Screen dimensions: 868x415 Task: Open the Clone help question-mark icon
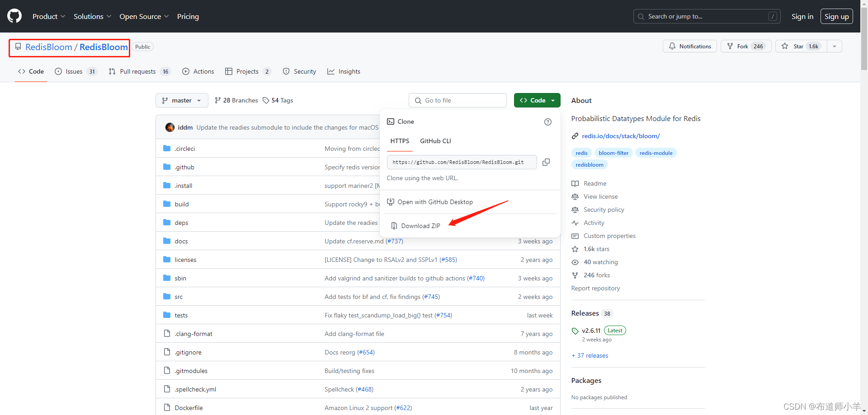tap(548, 122)
